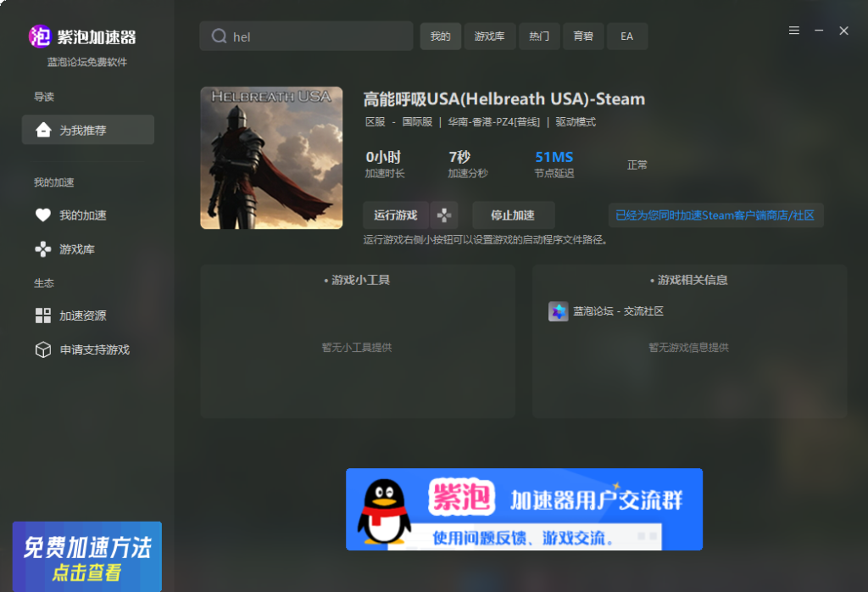
Task: Click the purple 紫泡 logo icon
Action: point(40,36)
